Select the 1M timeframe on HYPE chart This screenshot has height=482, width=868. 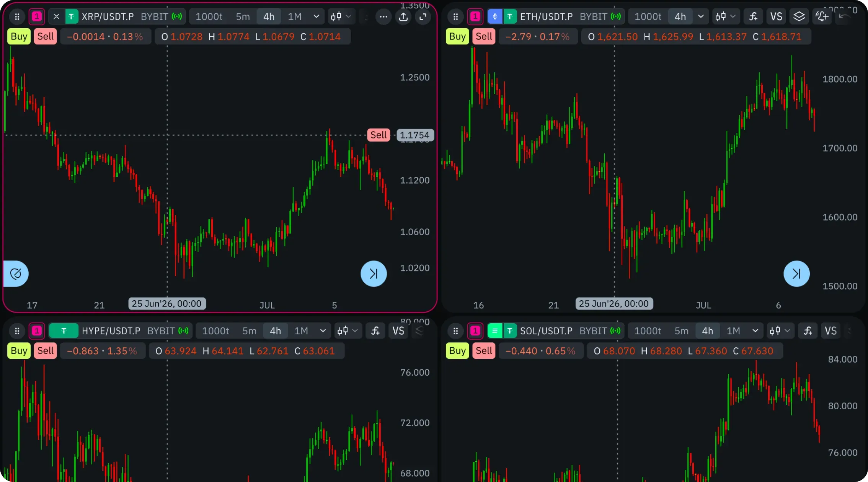pos(301,331)
